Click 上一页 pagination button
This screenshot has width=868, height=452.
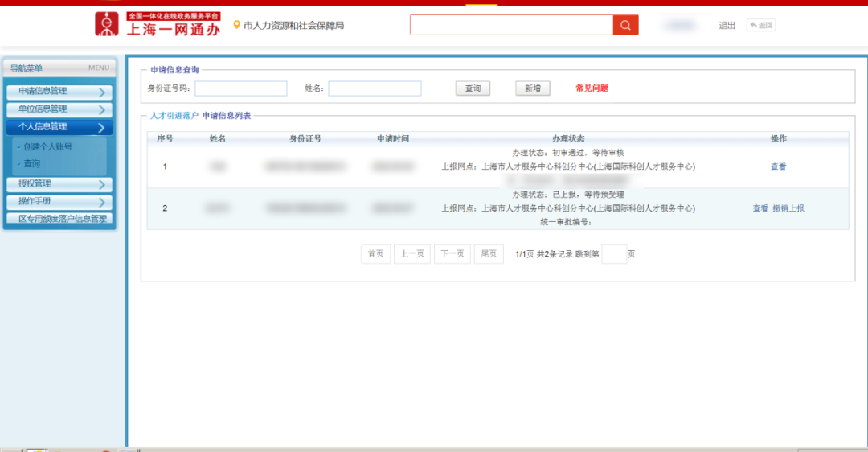tap(411, 253)
